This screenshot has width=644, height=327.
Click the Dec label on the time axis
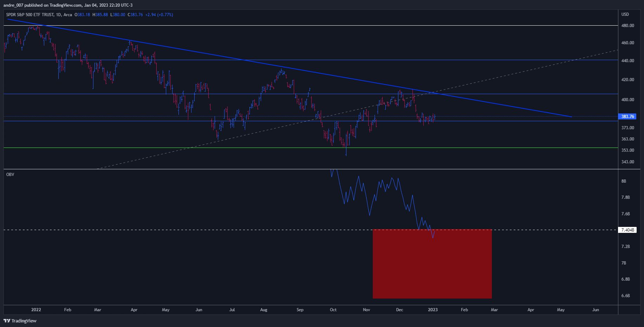point(399,310)
